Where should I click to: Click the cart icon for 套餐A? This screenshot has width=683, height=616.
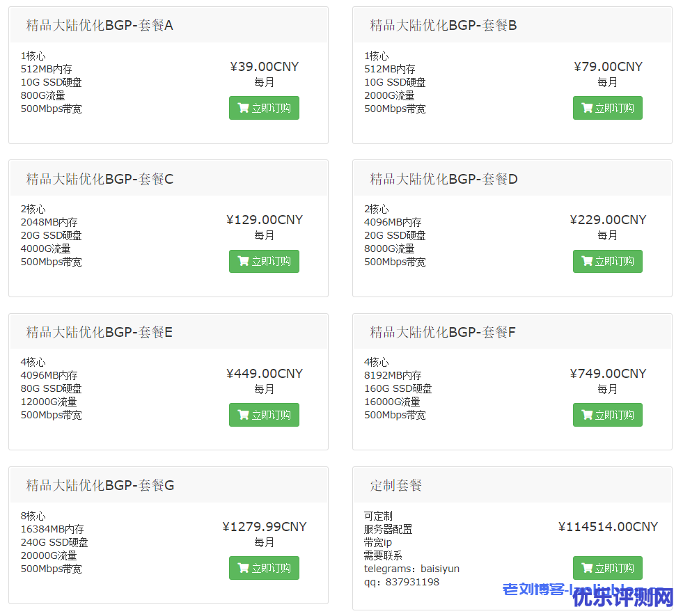[x=243, y=108]
